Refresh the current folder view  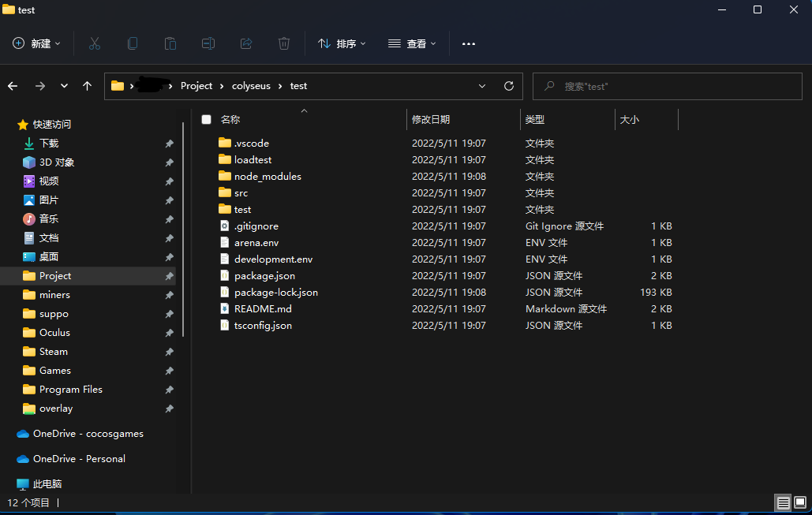508,86
